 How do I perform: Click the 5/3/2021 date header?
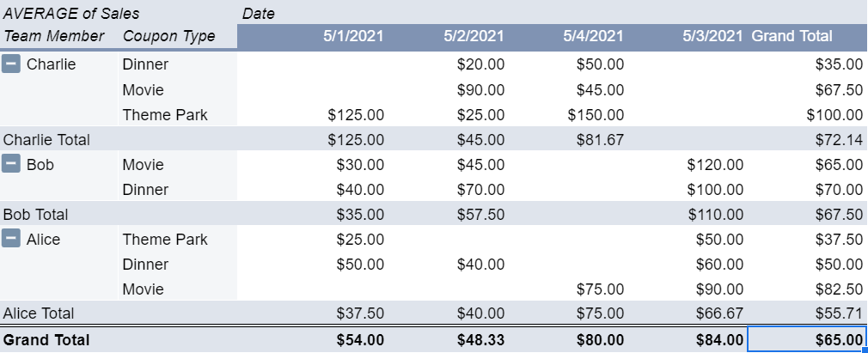click(x=712, y=37)
